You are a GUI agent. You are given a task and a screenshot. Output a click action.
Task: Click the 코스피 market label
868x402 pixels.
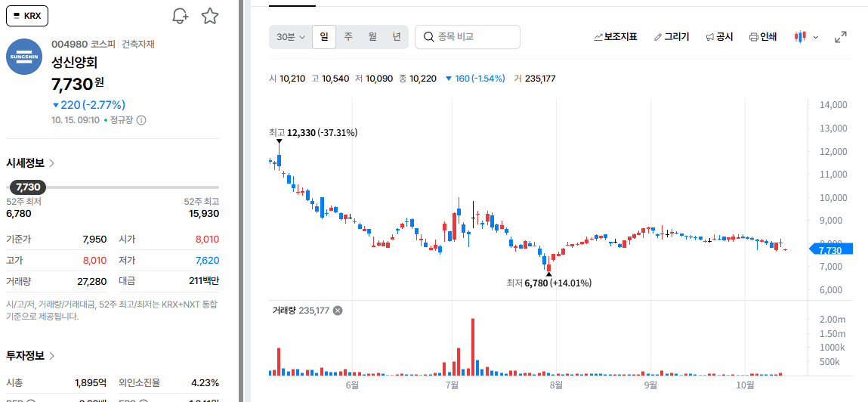pos(103,45)
